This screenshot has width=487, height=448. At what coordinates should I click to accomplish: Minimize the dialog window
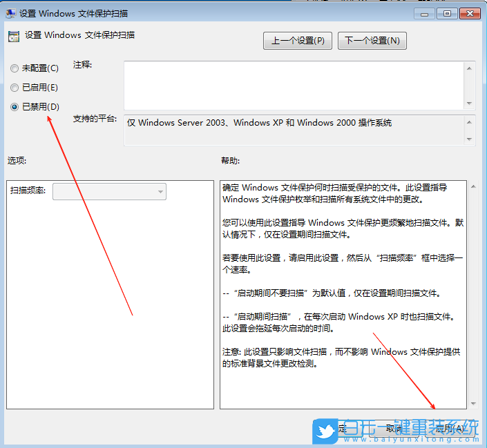(x=425, y=14)
